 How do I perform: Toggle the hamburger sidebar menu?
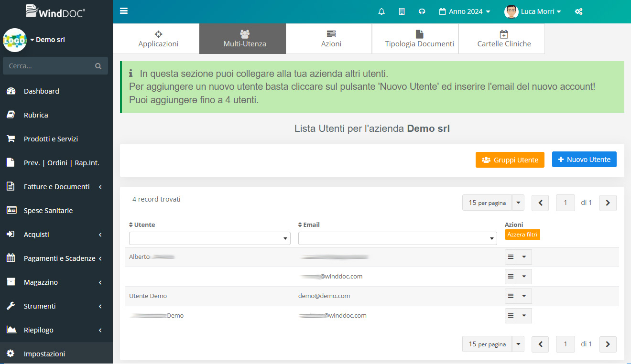tap(124, 11)
